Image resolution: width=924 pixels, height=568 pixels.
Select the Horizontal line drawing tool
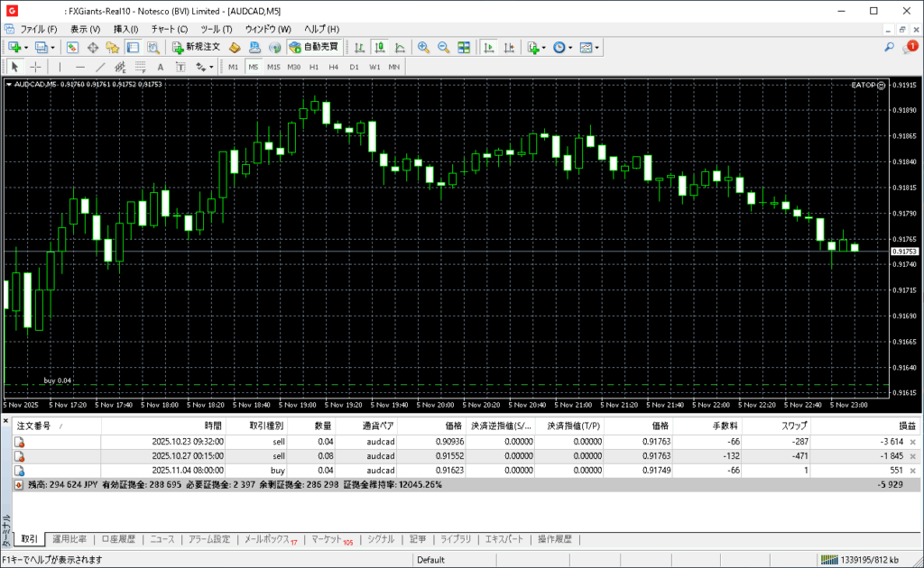pyautogui.click(x=80, y=67)
